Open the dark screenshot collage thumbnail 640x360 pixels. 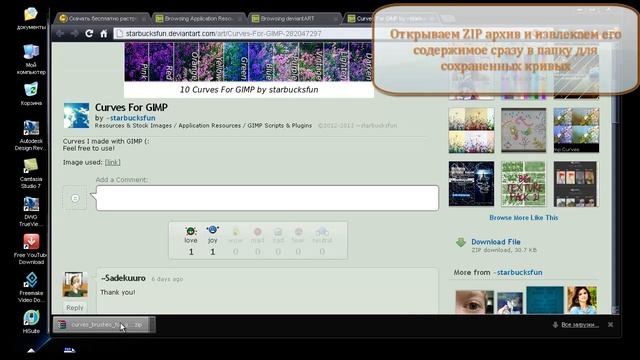coord(576,184)
